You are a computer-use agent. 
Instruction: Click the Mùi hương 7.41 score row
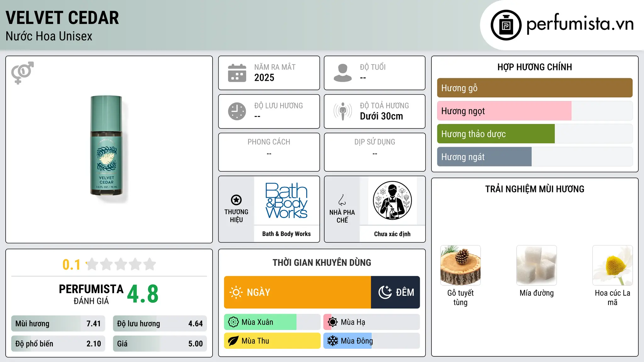pos(58,324)
